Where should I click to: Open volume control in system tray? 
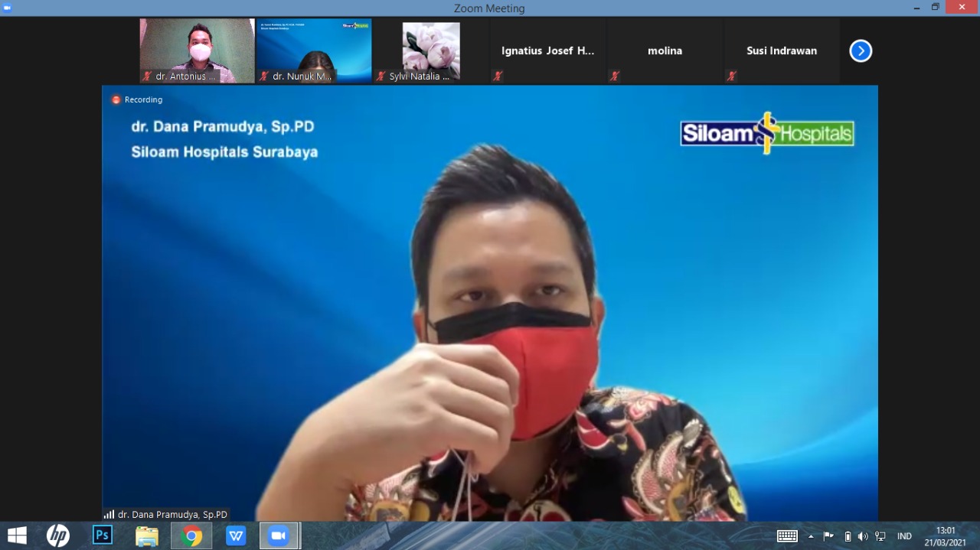tap(863, 536)
